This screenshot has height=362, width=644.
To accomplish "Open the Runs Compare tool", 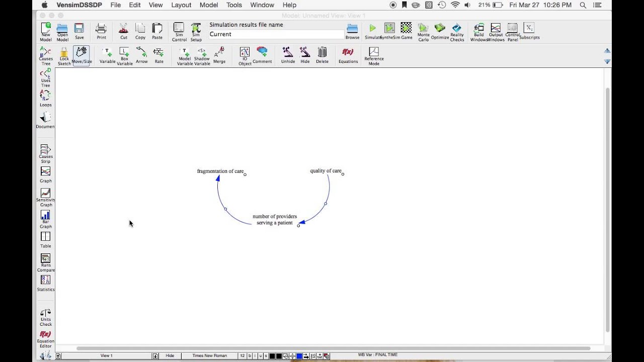I will [x=46, y=262].
